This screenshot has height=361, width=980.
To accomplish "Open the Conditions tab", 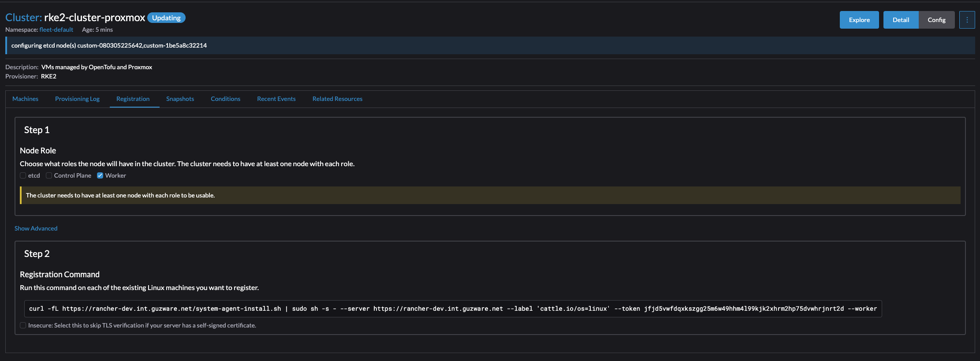I will tap(225, 99).
